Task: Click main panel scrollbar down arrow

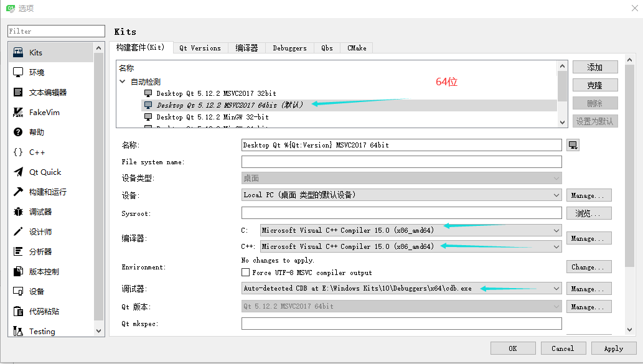Action: click(630, 330)
